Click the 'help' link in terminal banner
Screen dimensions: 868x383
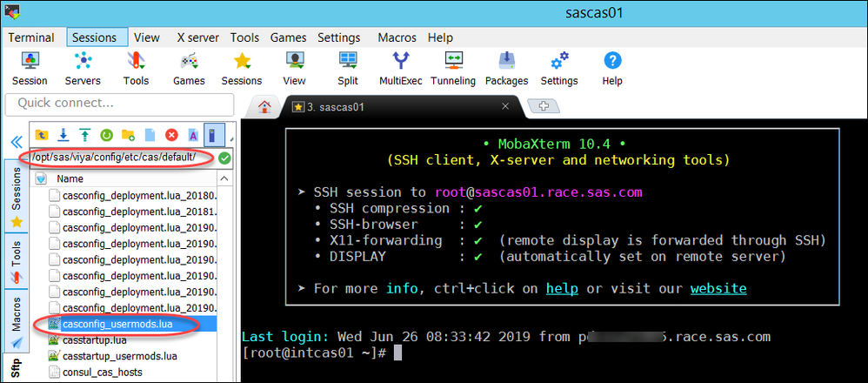562,289
